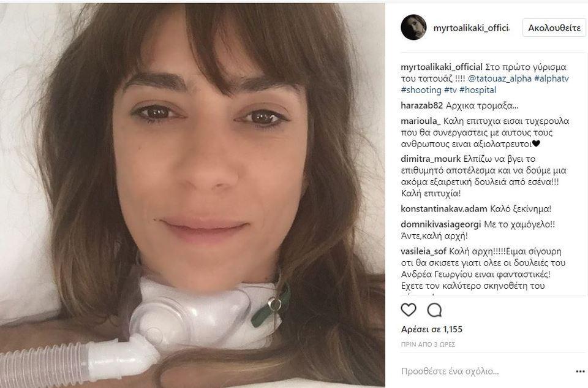Viewport: 588px width, 388px height.
Task: Open the #shooting hashtag
Action: (x=421, y=90)
